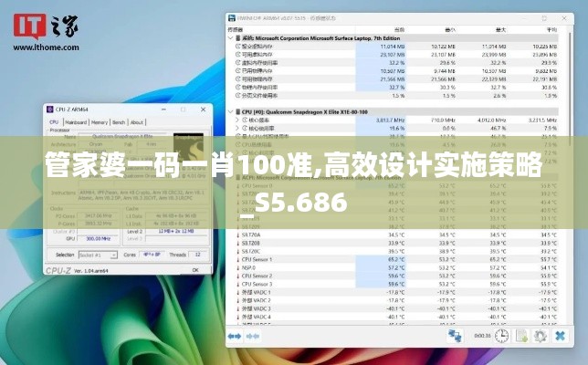
Task: Click the 传感器 column header in HWiNFO
Action: click(x=236, y=29)
